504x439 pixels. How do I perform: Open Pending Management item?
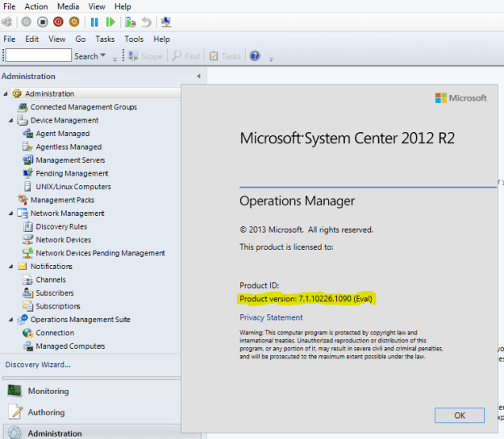[x=72, y=173]
